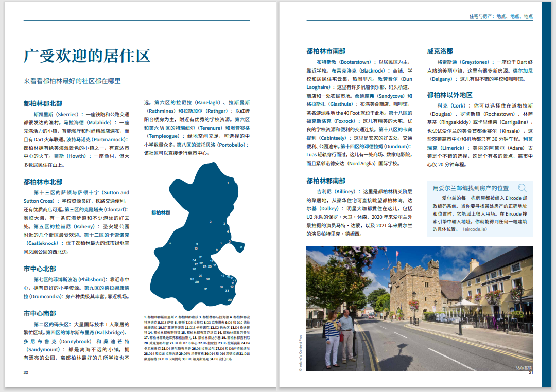Select subtitle 来看看都柏林最好的社区都在哪里

(x=72, y=81)
